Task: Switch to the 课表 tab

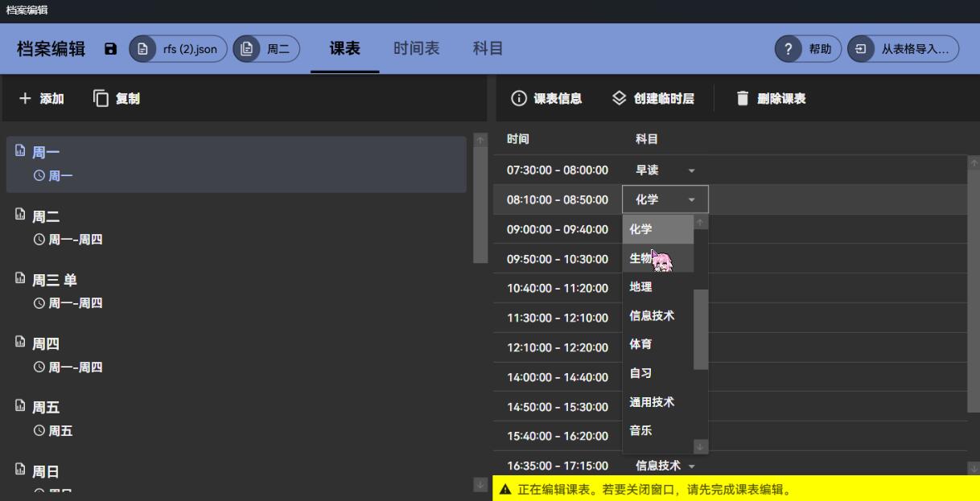Action: 344,48
